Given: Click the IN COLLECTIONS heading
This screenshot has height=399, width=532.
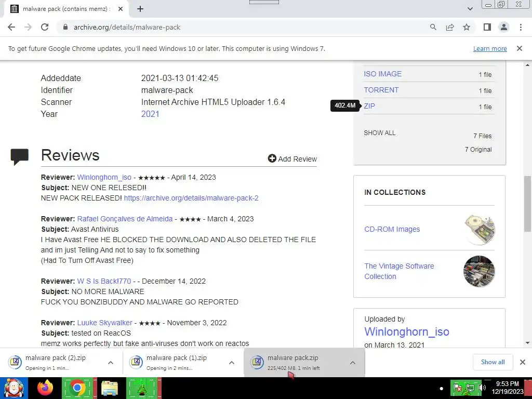Looking at the screenshot, I should 395,192.
